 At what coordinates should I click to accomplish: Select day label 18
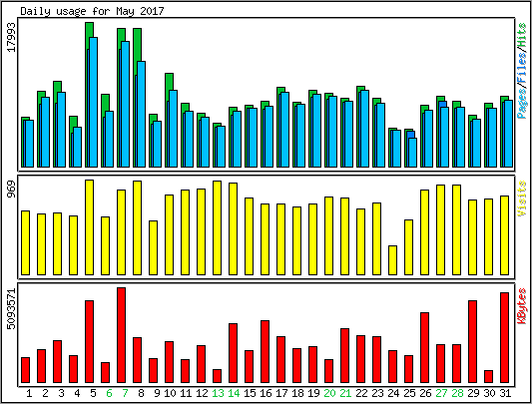297,393
